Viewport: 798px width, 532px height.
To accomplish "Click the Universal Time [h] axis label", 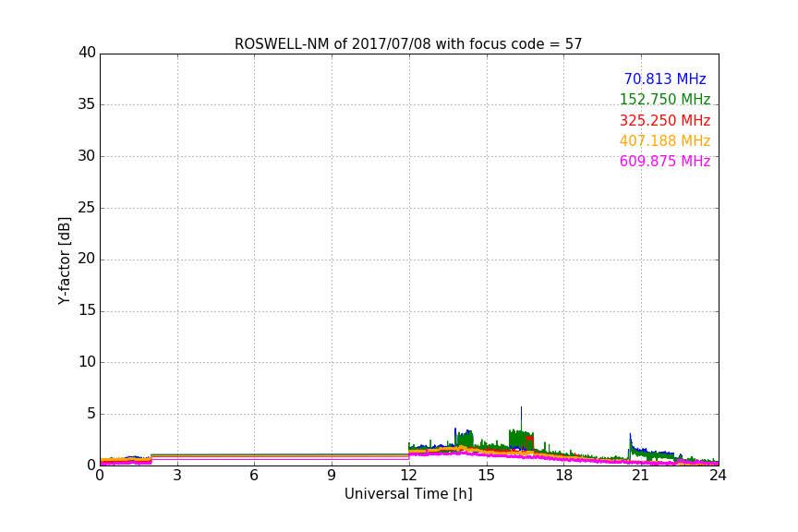I will 408,494.
